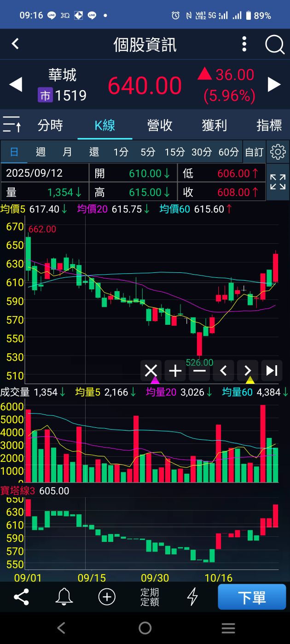Tap the 均量60 volume average label
This screenshot has width=290, height=644.
238,392
